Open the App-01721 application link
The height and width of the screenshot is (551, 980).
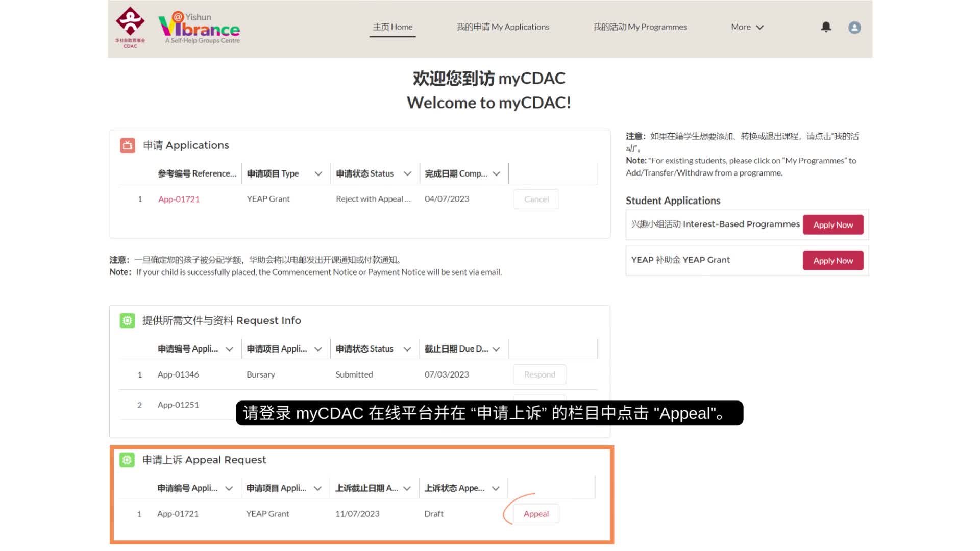(178, 199)
